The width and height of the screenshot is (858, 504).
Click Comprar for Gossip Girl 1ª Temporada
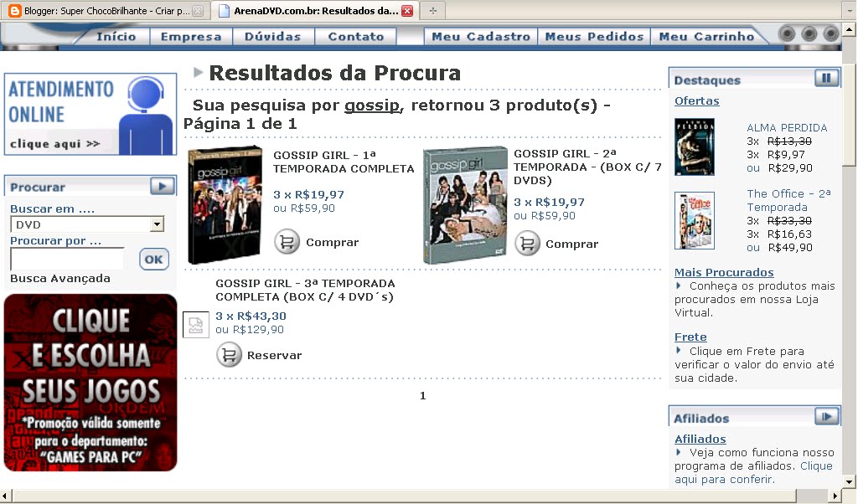332,242
